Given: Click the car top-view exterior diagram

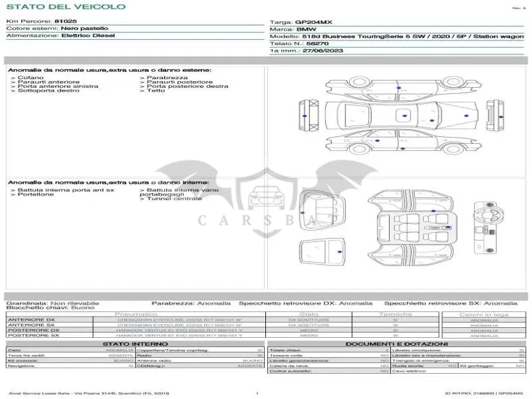Looking at the screenshot, I should pyautogui.click(x=402, y=115).
